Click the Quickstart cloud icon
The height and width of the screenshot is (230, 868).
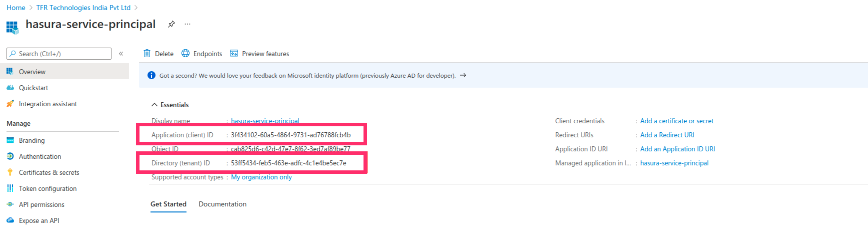coord(10,88)
